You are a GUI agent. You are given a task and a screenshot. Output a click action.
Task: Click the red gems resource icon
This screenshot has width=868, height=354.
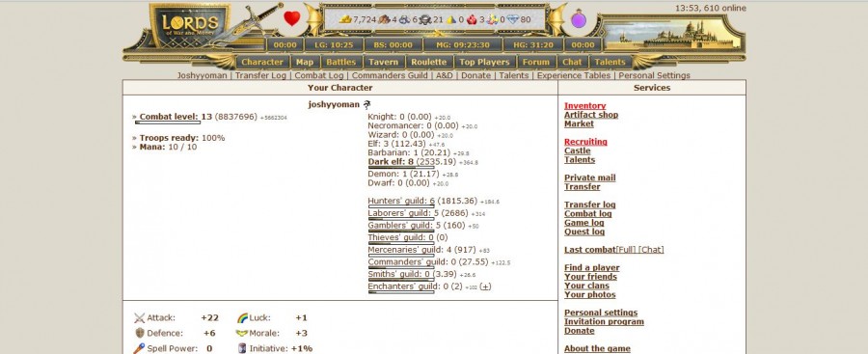472,20
